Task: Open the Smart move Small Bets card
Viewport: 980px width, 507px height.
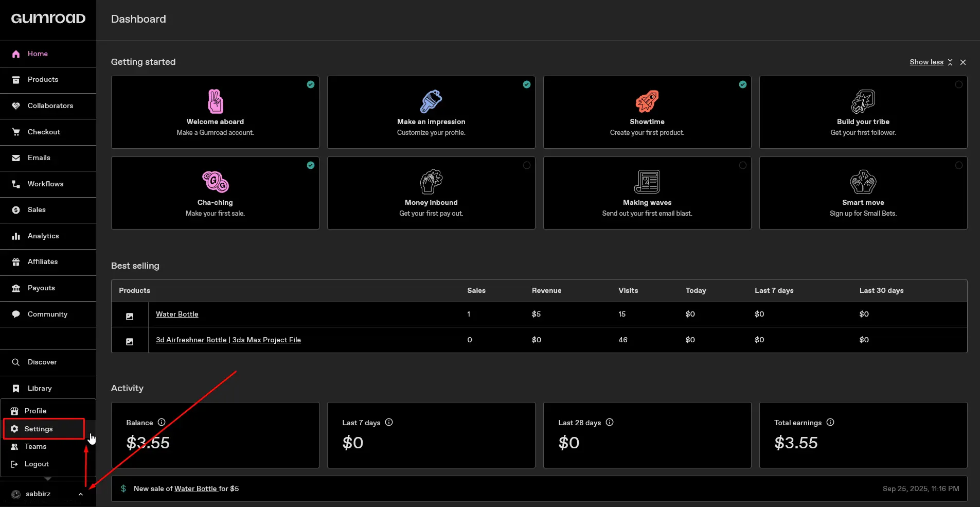Action: pos(863,193)
